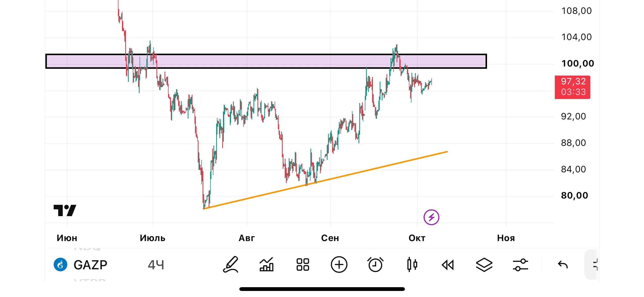This screenshot has width=644, height=297.
Task: Start bar replay with the rewind icon
Action: [x=448, y=265]
